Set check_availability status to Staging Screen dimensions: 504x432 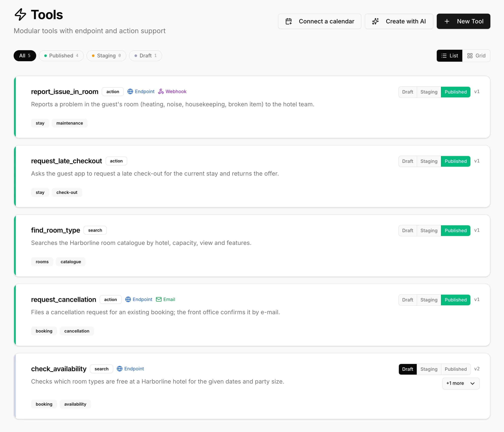[429, 369]
